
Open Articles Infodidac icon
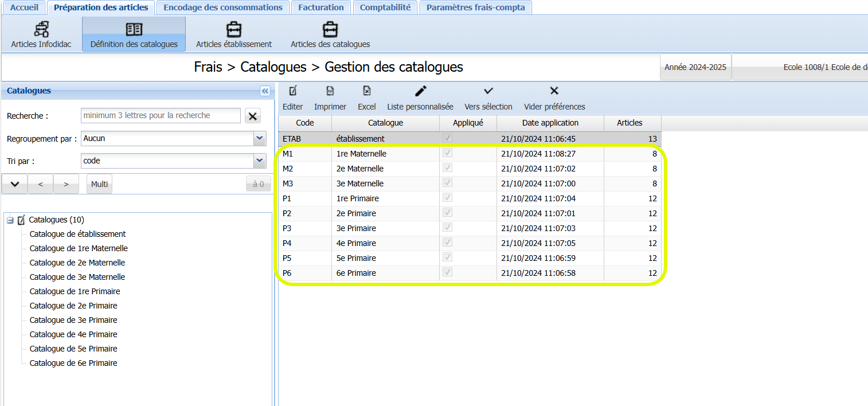41,29
